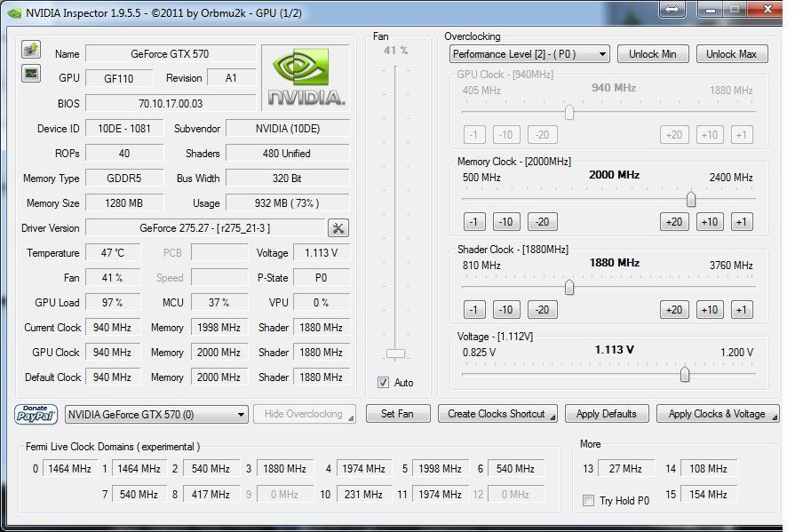Click the Memory Clock slider handle
Image resolution: width=795 pixels, height=532 pixels.
690,199
